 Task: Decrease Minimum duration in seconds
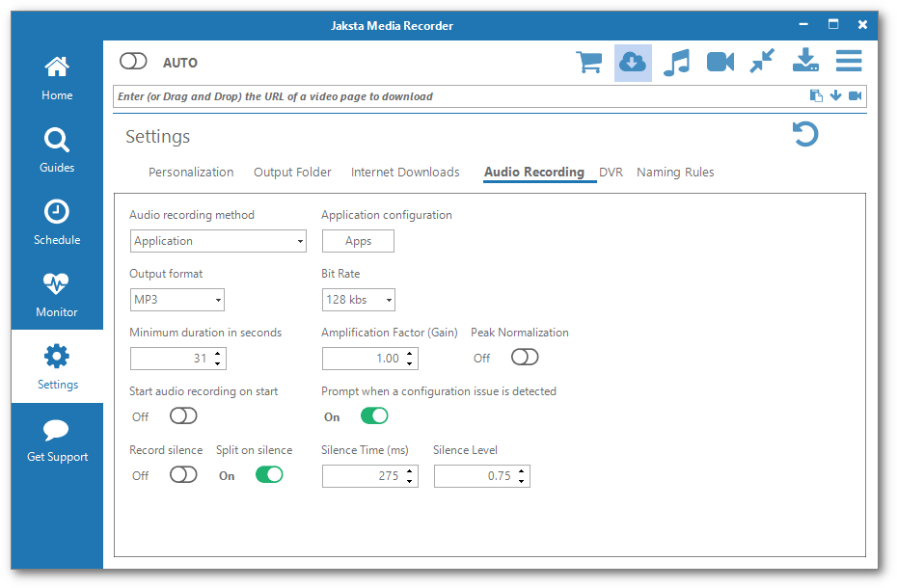217,363
